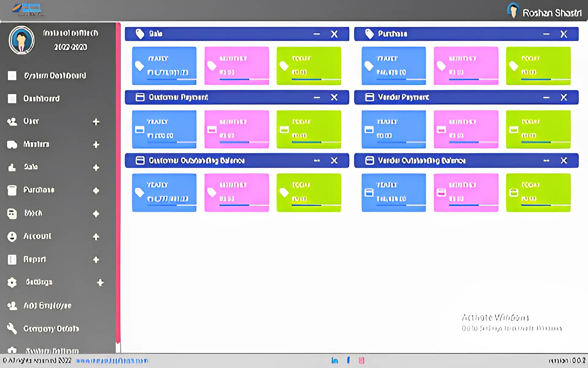Click the Instagram icon in footer
The height and width of the screenshot is (368, 588).
tap(362, 360)
